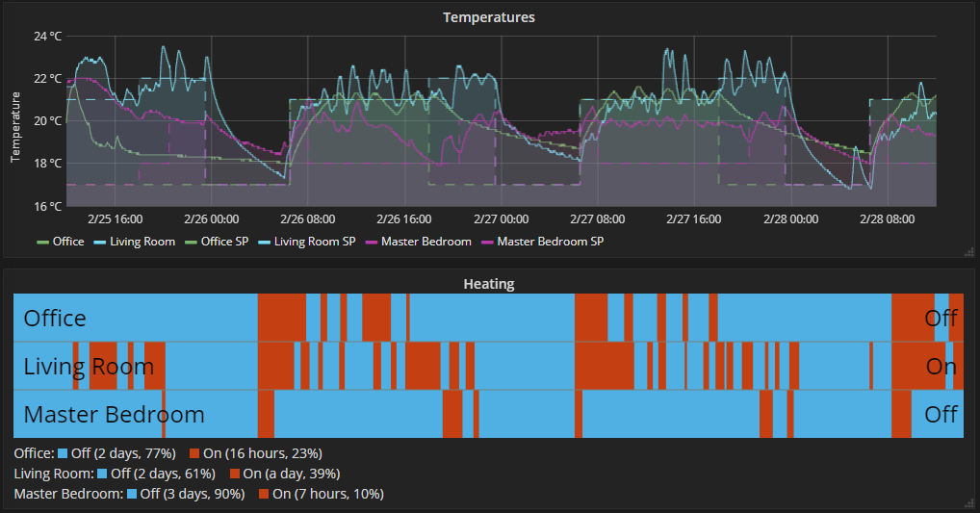Click 'On (16 hours, 23%)' in Office legend
The height and width of the screenshot is (513, 980).
263,453
